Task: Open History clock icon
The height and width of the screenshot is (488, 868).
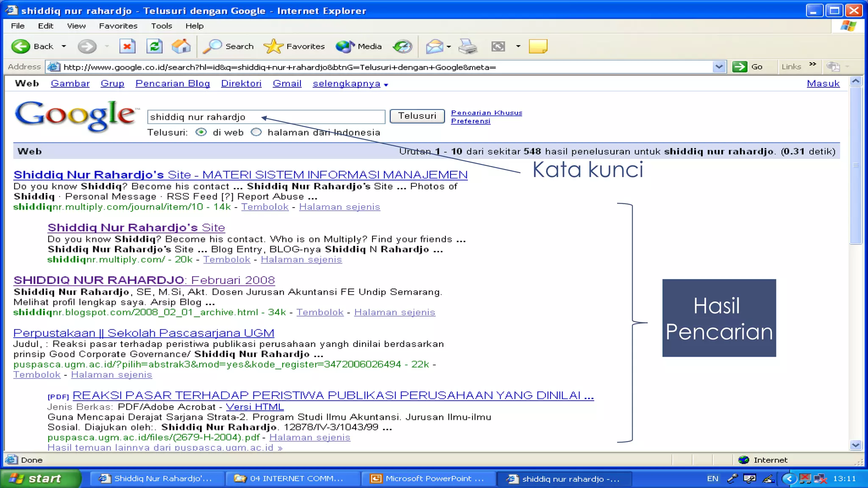Action: click(402, 46)
